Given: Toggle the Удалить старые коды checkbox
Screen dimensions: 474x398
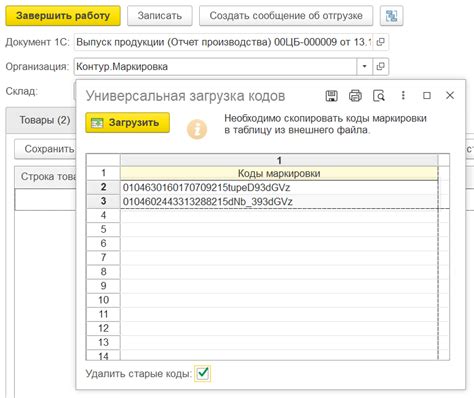Looking at the screenshot, I should pyautogui.click(x=203, y=373).
